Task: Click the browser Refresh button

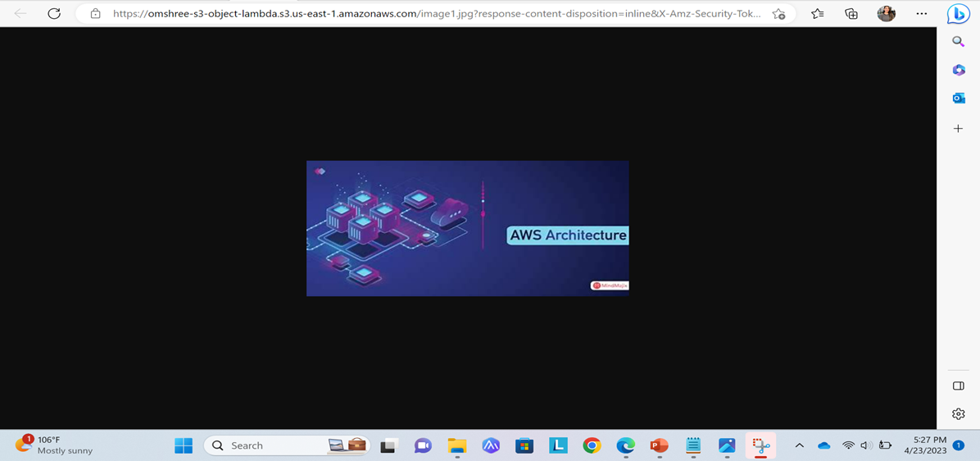Action: point(54,14)
